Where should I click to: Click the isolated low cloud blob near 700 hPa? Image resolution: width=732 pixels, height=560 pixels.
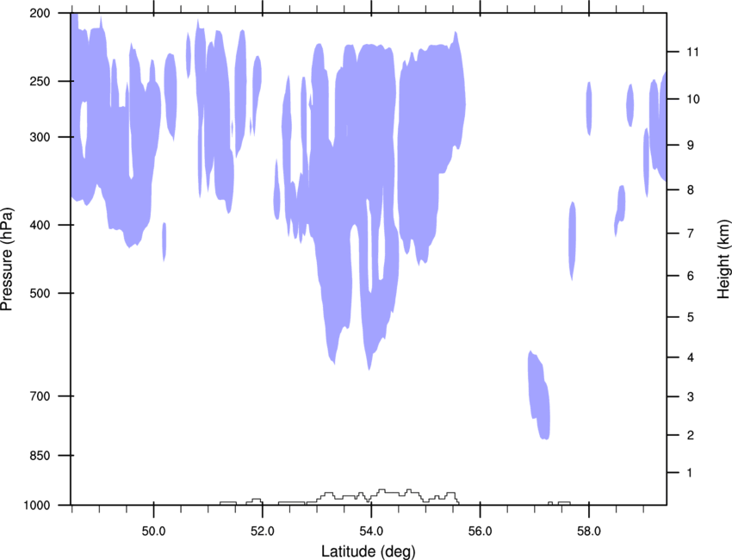click(x=539, y=396)
